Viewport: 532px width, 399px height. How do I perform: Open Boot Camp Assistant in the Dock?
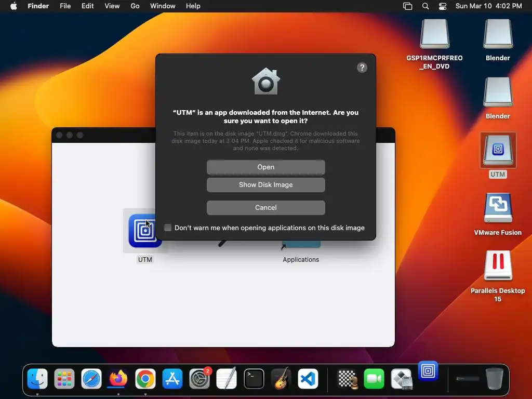(402, 379)
